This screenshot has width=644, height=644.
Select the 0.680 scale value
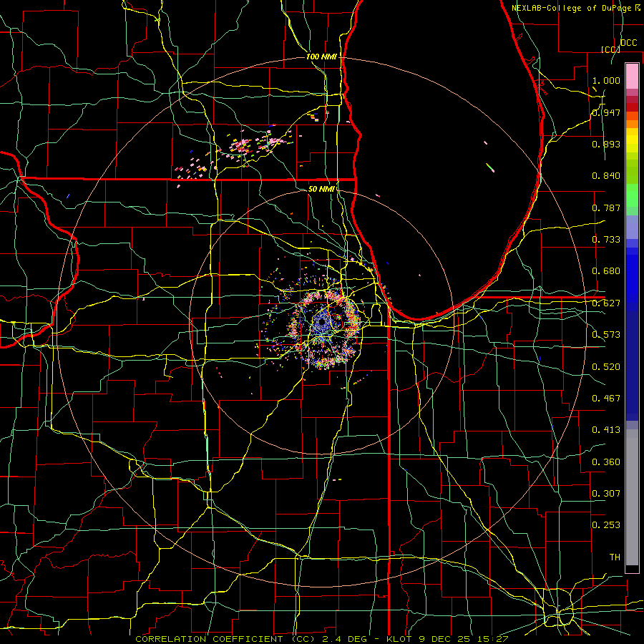point(606,271)
